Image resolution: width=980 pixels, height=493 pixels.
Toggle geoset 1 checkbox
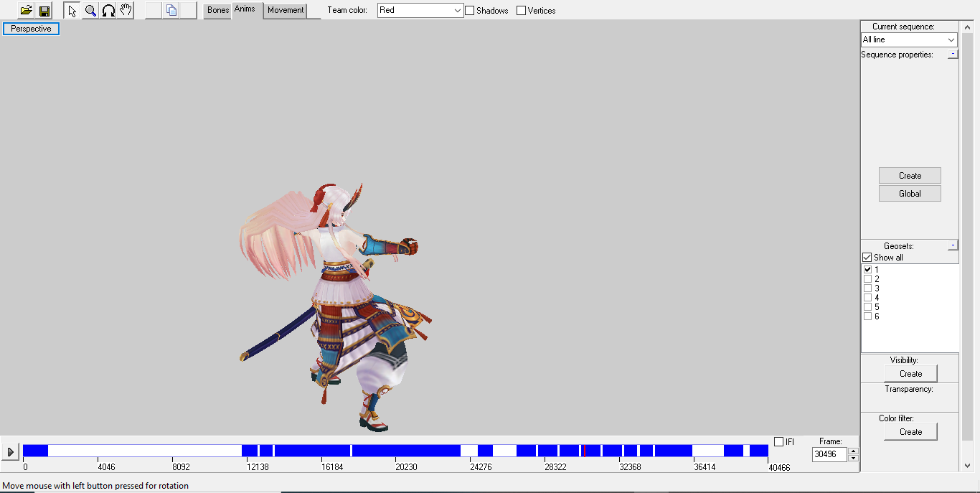tap(868, 270)
